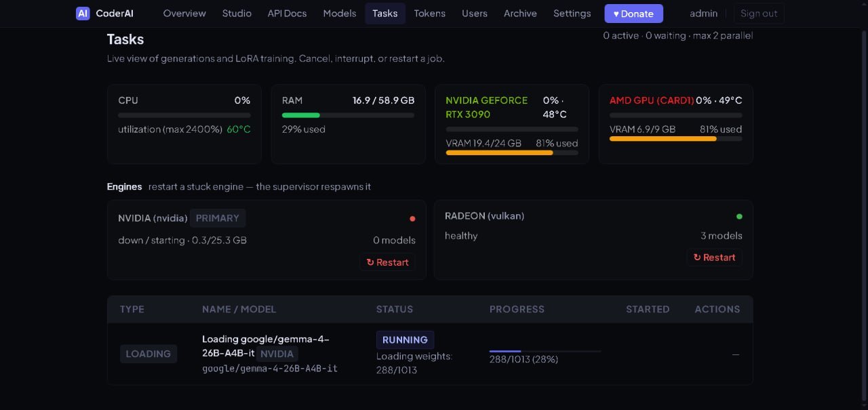Click the RAM usage bar

[348, 115]
